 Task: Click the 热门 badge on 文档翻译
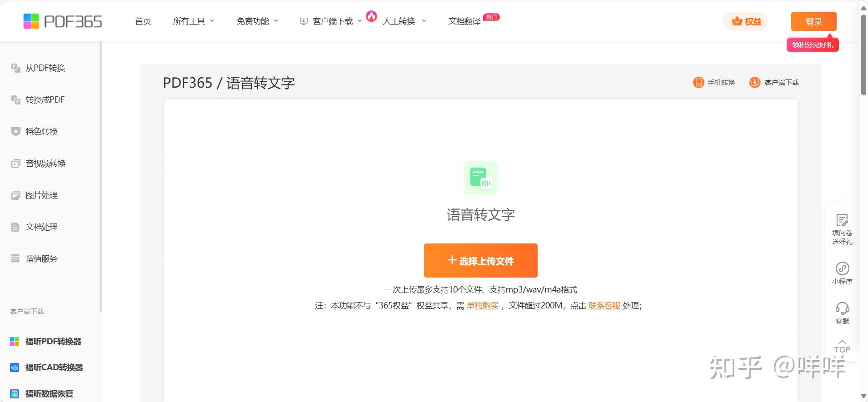pyautogui.click(x=491, y=17)
